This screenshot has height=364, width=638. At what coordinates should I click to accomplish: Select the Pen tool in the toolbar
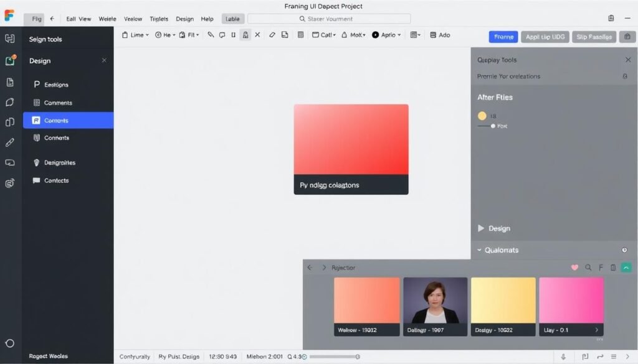click(209, 35)
